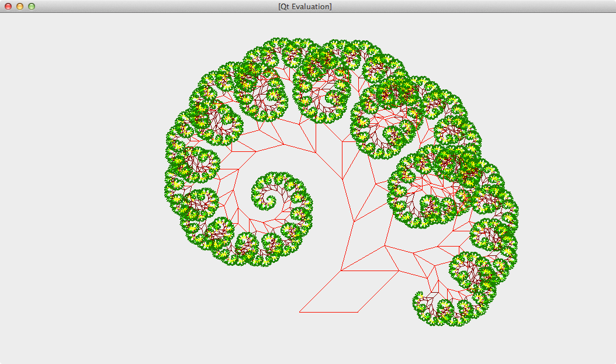Click the red horizontal base line of the tree

click(x=328, y=312)
